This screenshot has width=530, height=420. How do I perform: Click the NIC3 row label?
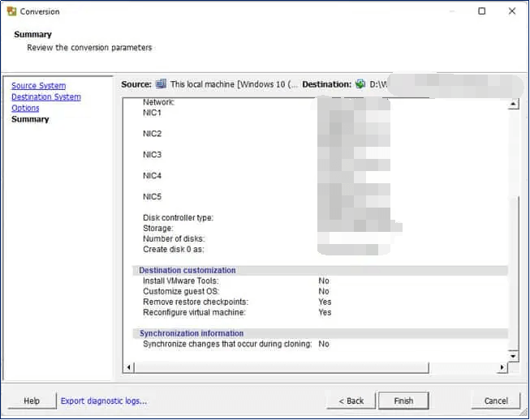click(152, 155)
